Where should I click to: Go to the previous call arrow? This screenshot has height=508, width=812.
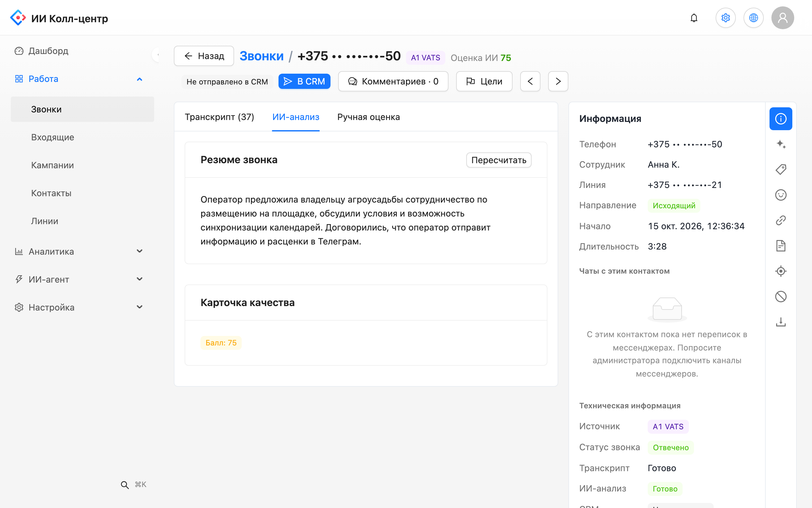pyautogui.click(x=530, y=81)
